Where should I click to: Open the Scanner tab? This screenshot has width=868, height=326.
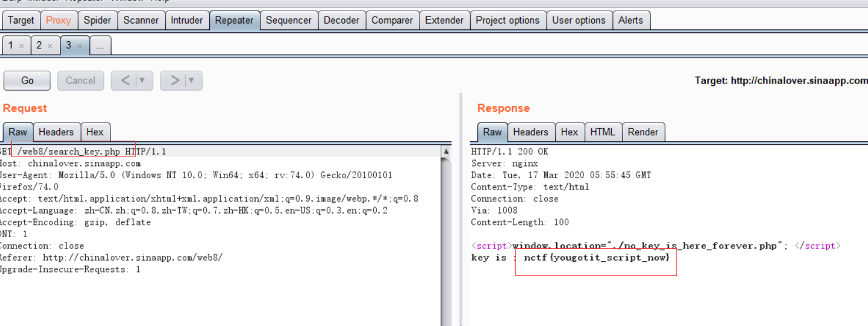(x=141, y=20)
